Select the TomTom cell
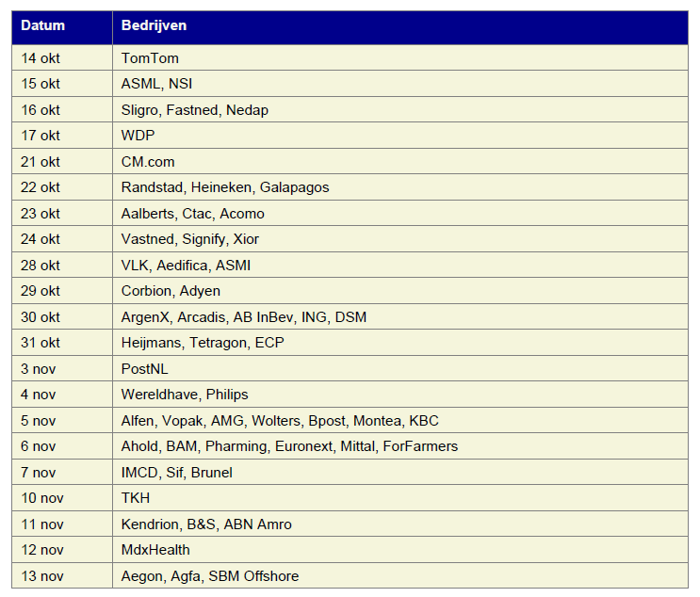Screen dimensions: 700x597 [x=150, y=58]
